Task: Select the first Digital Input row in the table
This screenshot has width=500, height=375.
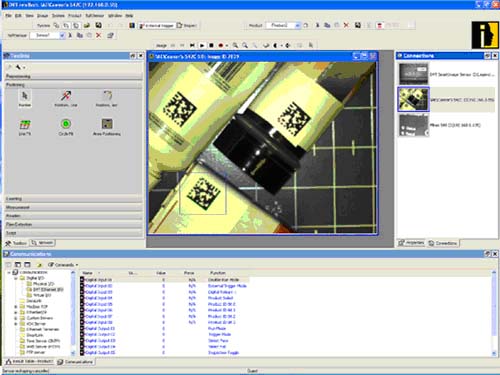Action: pos(164,280)
